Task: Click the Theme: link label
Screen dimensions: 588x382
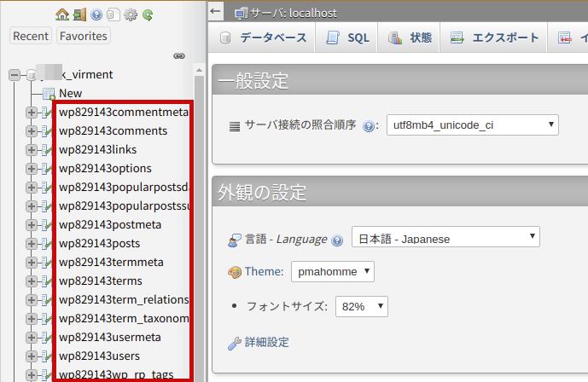Action: (264, 271)
